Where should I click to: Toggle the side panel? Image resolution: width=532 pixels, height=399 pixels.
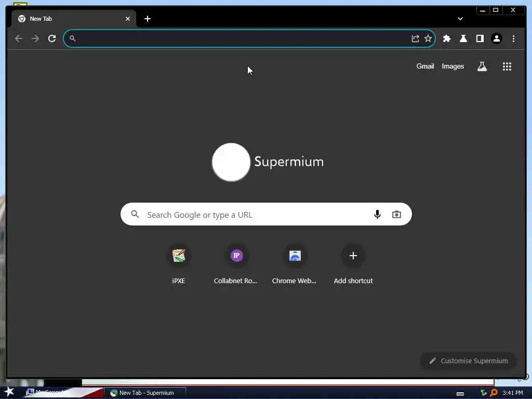click(480, 38)
